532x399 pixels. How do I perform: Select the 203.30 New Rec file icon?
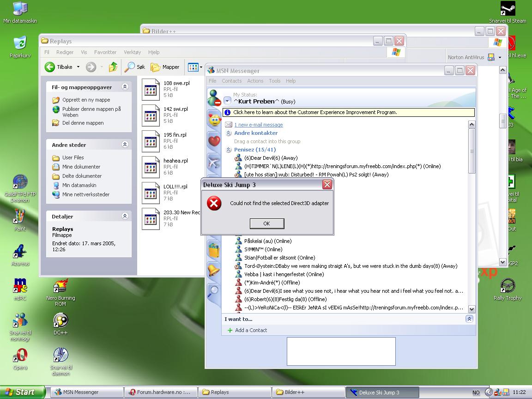151,218
